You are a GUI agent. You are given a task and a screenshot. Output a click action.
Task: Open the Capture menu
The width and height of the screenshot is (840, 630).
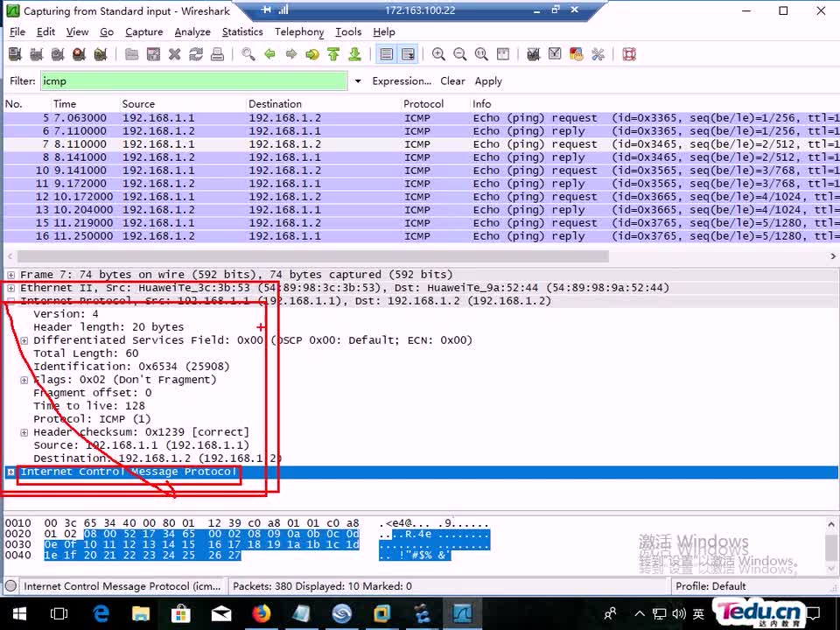[x=143, y=31]
